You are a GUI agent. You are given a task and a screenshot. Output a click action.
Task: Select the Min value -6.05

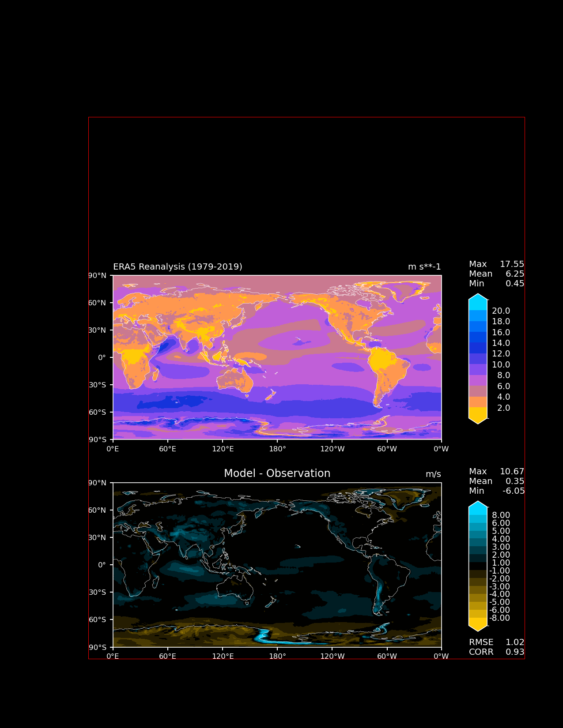(x=514, y=491)
